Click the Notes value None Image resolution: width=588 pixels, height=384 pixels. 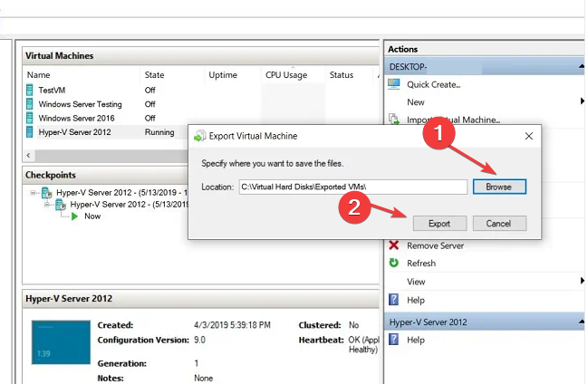click(x=203, y=378)
